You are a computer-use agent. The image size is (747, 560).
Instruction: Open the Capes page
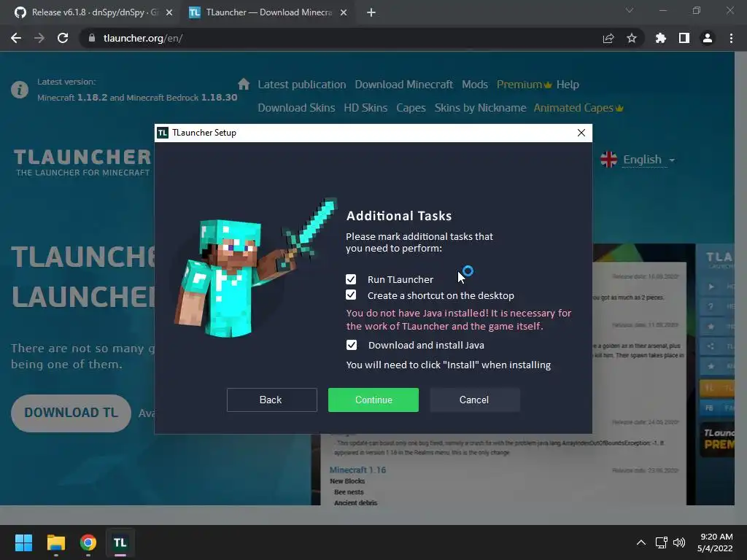(411, 108)
